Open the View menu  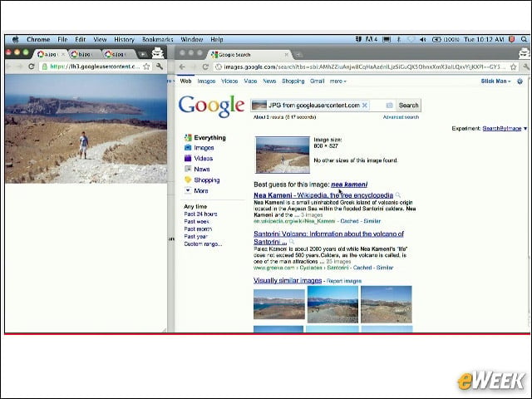[x=100, y=39]
